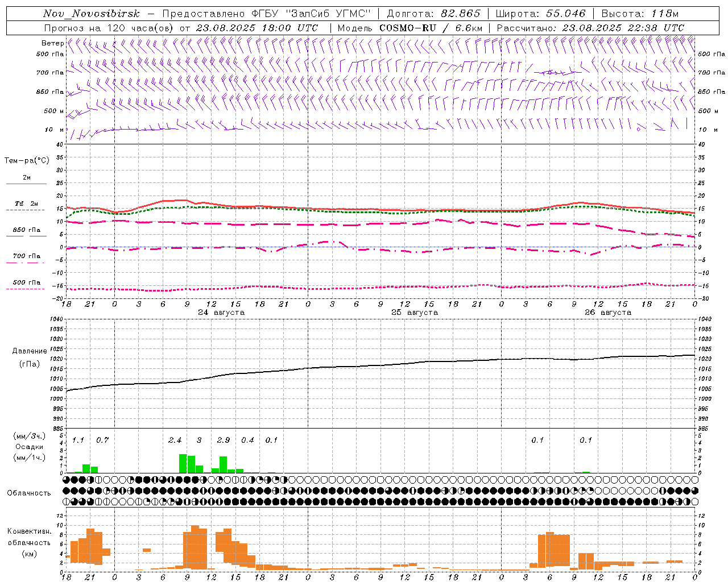Click the 'Облачность' cloudiness label
The height and width of the screenshot is (582, 728).
[29, 493]
